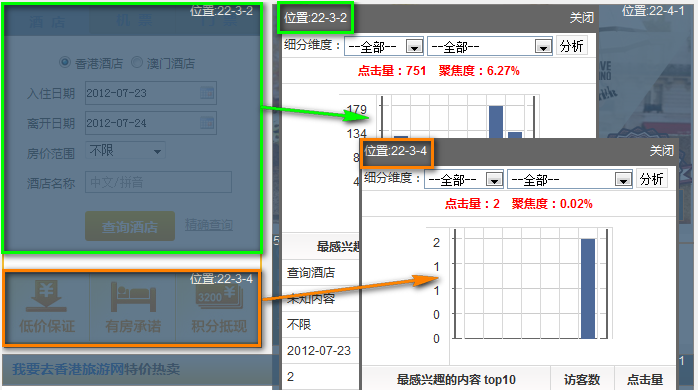Screen dimensions: 698x390
Task: Click the tallest bar in 22-3-2 chart
Action: pyautogui.click(x=496, y=122)
